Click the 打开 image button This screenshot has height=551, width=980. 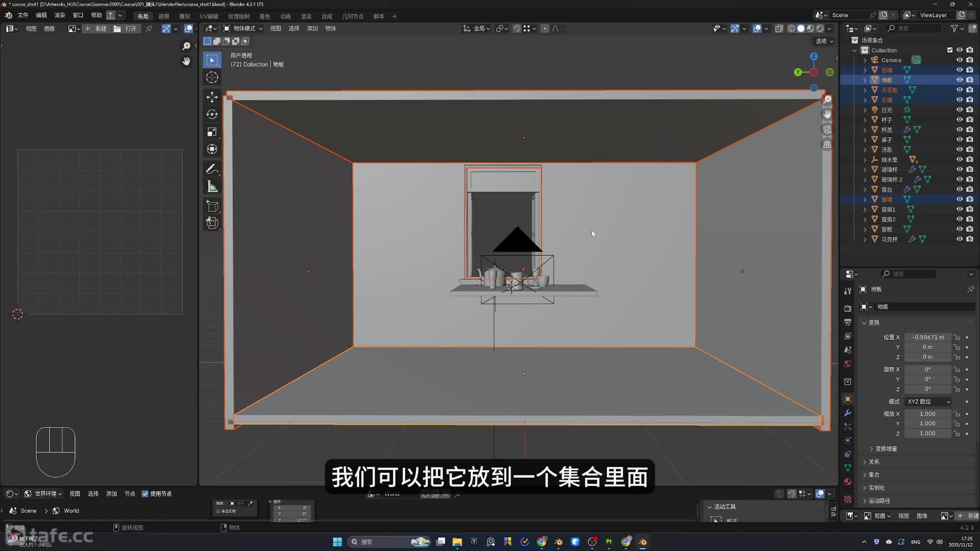coord(125,29)
